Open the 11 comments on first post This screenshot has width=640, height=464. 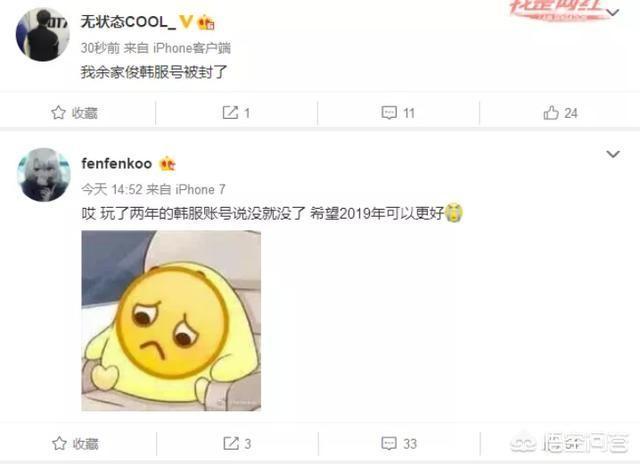pos(398,113)
